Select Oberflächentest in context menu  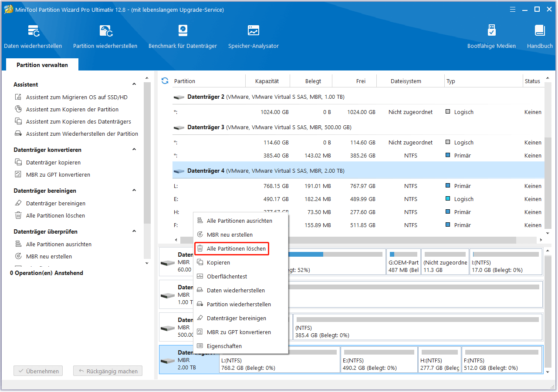[240, 277]
